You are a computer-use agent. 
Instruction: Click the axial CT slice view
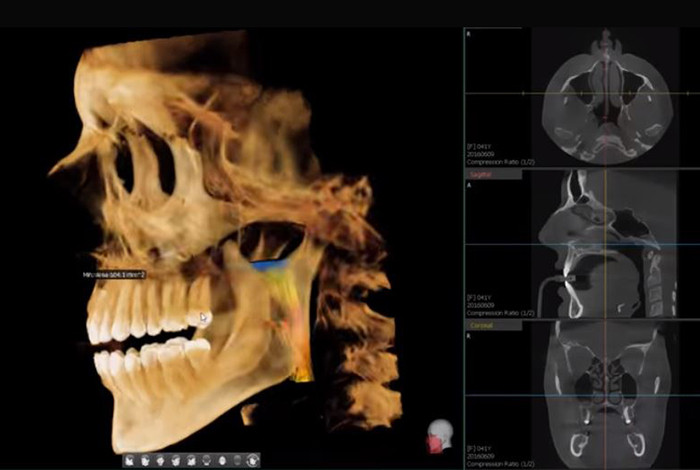tap(606, 97)
